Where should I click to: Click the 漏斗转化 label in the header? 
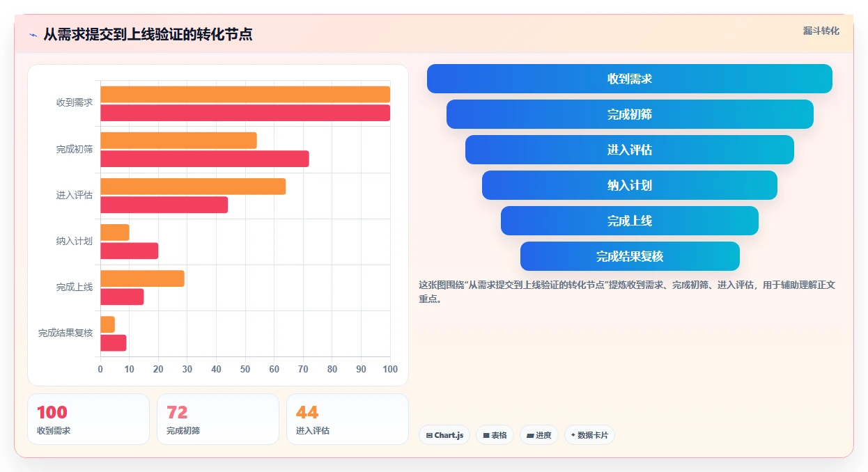(821, 31)
